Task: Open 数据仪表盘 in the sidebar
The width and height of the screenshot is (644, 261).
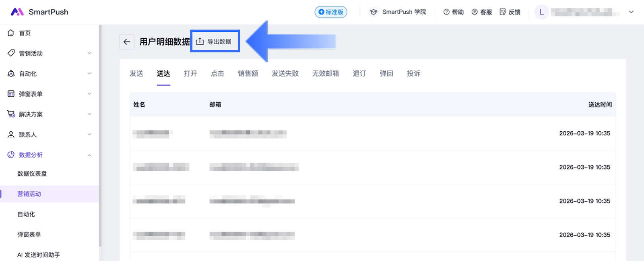Action: coord(32,174)
